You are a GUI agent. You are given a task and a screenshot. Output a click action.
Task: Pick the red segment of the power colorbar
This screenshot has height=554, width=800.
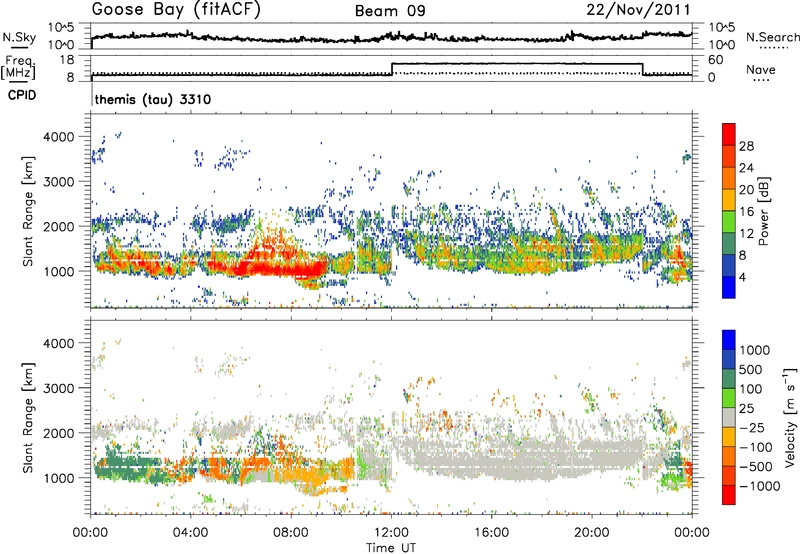729,134
